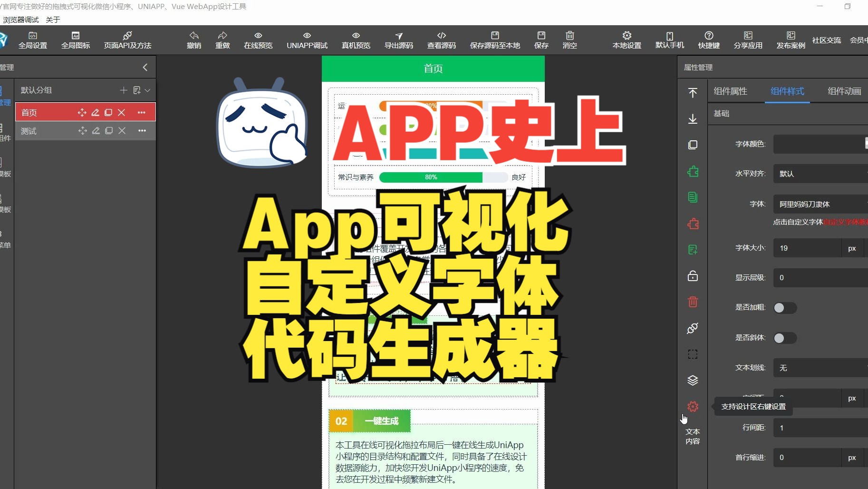
Task: Open 在线预览 (Online Preview) tool
Action: [x=257, y=40]
